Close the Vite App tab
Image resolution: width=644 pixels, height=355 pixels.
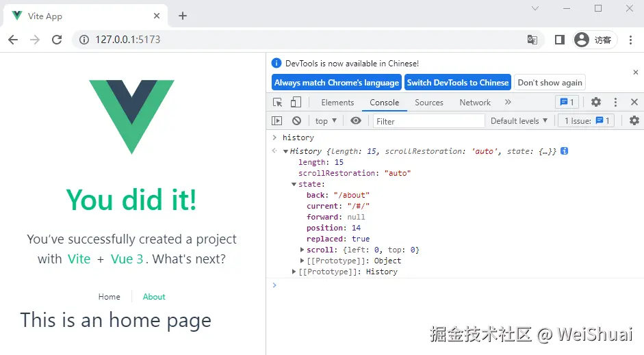pyautogui.click(x=157, y=16)
